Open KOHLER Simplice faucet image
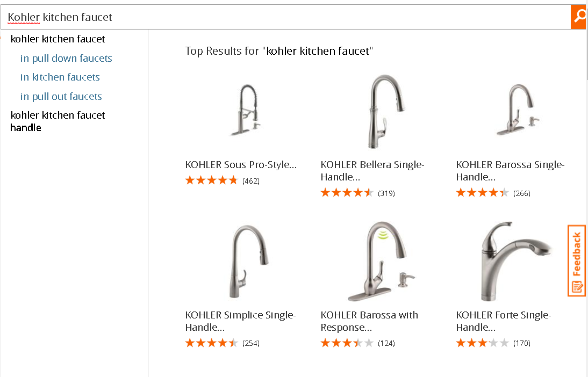 (x=248, y=261)
